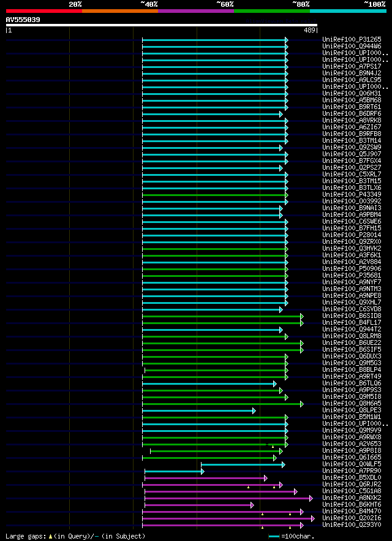The height and width of the screenshot is (541, 392).
Task: Click the alignment bar for Q9ZSW9
Action: click(212, 148)
